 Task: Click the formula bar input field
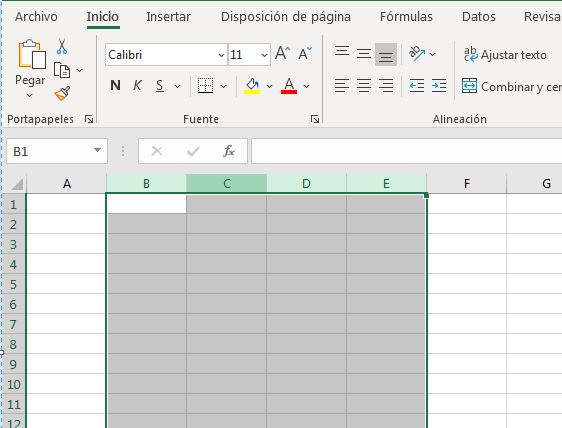pos(406,151)
